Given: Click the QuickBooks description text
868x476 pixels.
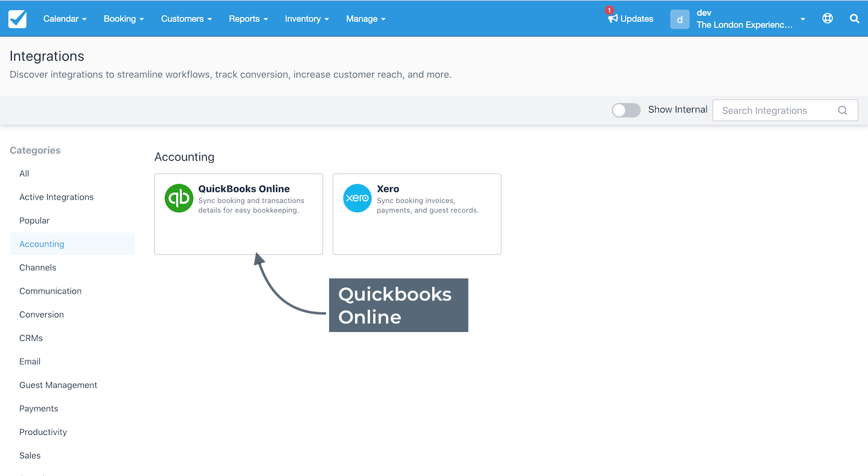Looking at the screenshot, I should pos(251,205).
